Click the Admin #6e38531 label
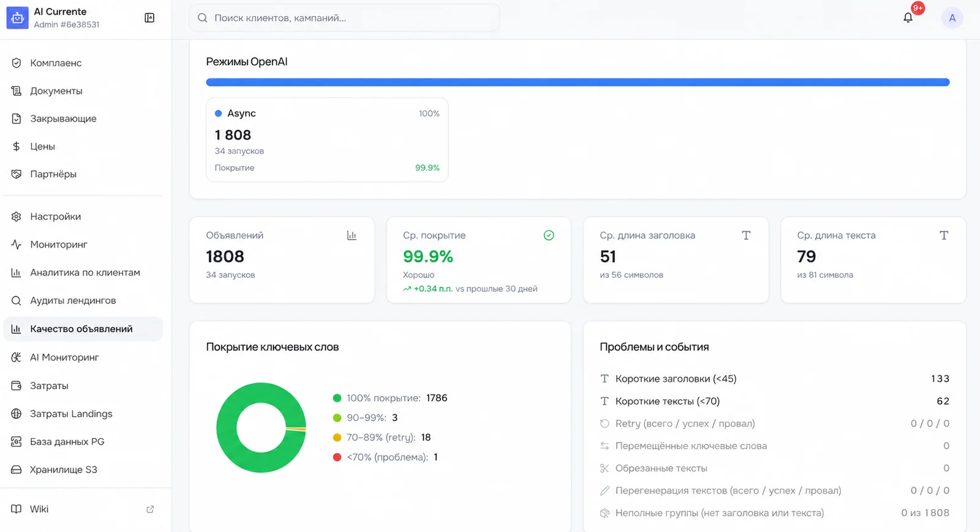This screenshot has width=980, height=532. coord(67,25)
